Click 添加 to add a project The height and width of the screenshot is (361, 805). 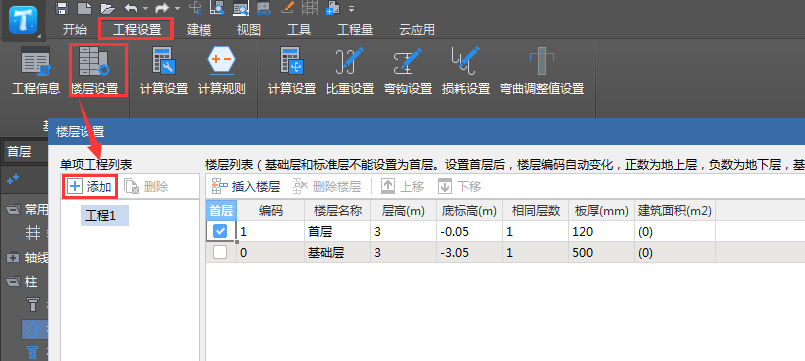click(x=90, y=186)
